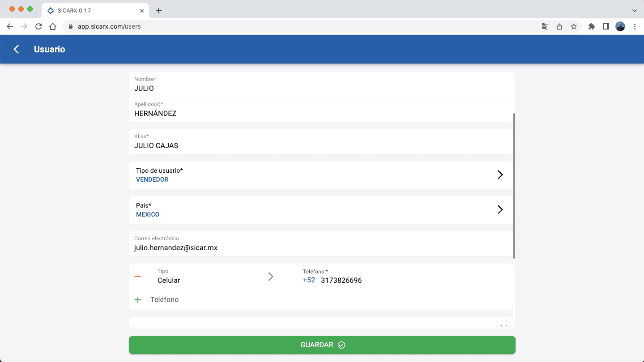
Task: Expand the phone Tipo Celular chooser
Action: click(270, 277)
